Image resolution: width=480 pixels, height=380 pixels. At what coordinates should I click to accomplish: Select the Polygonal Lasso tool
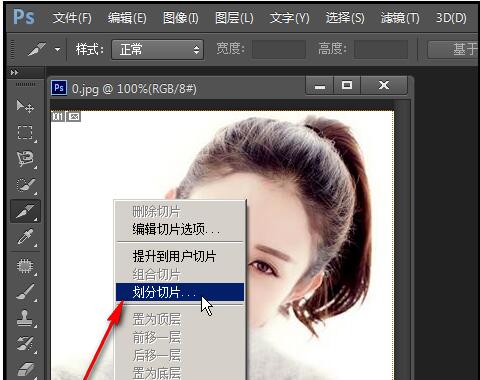[26, 159]
